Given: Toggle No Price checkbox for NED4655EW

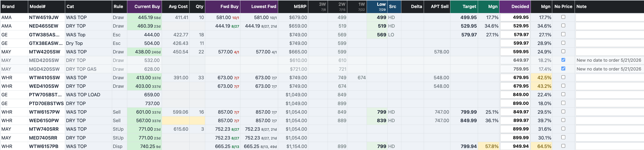Looking at the screenshot, I should 563,26.
